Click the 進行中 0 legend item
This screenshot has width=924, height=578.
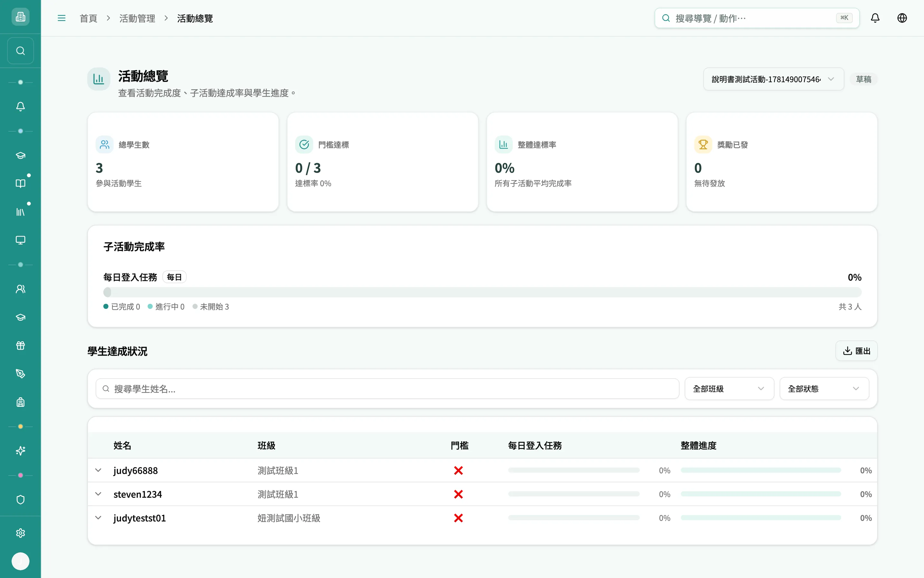tap(166, 307)
